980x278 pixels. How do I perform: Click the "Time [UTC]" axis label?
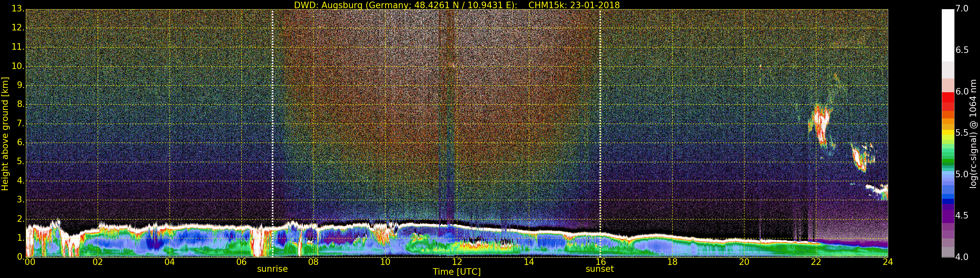point(457,271)
